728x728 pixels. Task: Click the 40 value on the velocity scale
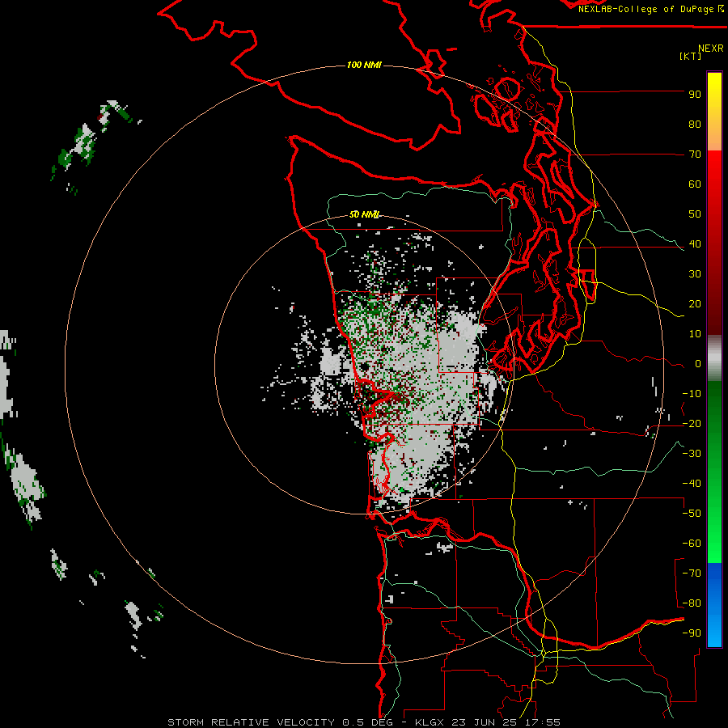[695, 244]
